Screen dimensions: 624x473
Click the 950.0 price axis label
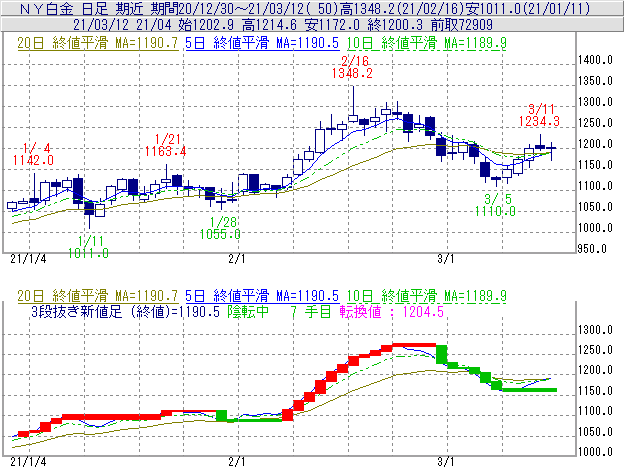click(592, 249)
